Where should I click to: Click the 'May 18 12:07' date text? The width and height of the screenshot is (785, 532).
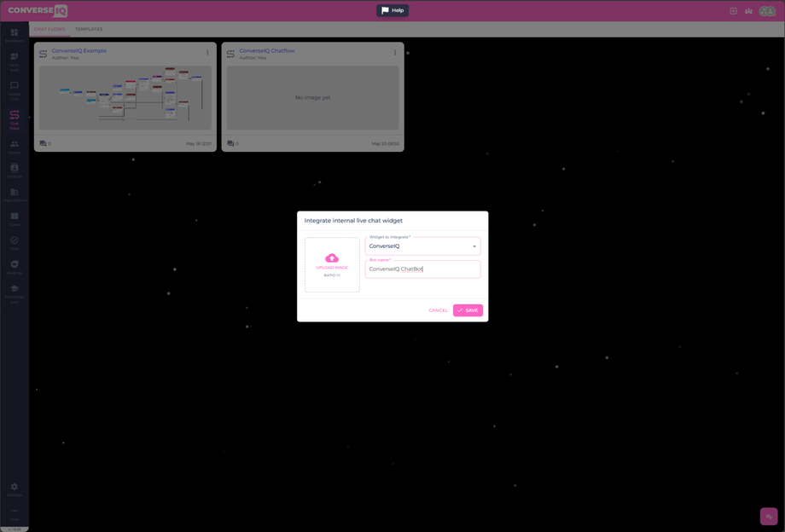pos(199,143)
